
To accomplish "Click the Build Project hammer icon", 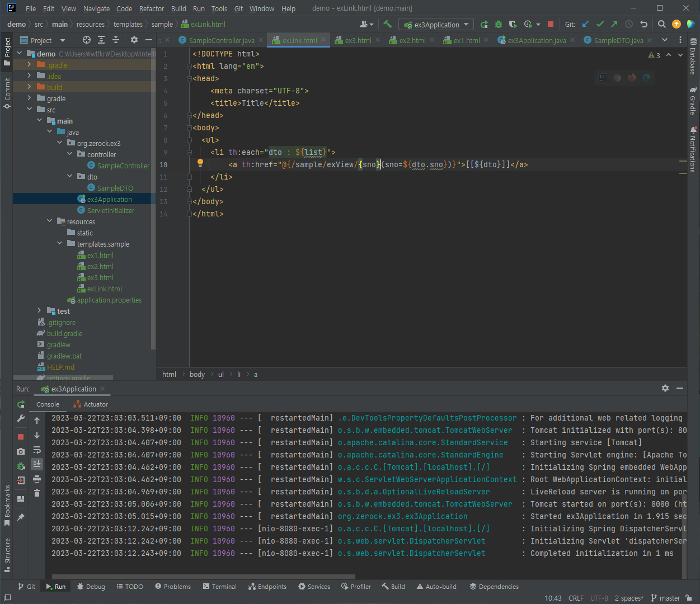I will 387,24.
